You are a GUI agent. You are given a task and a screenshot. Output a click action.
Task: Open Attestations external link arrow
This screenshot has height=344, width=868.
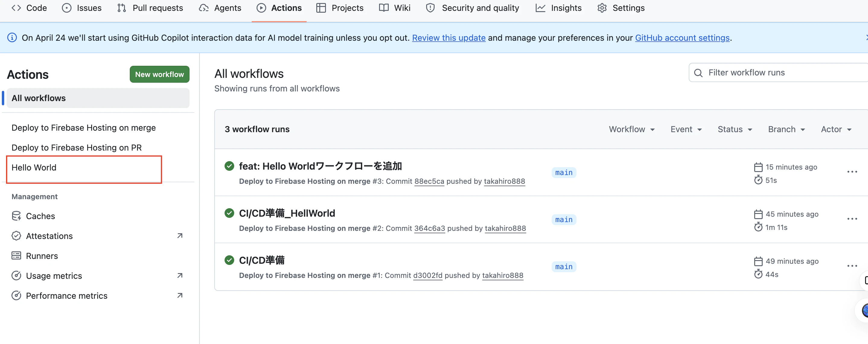(x=180, y=236)
